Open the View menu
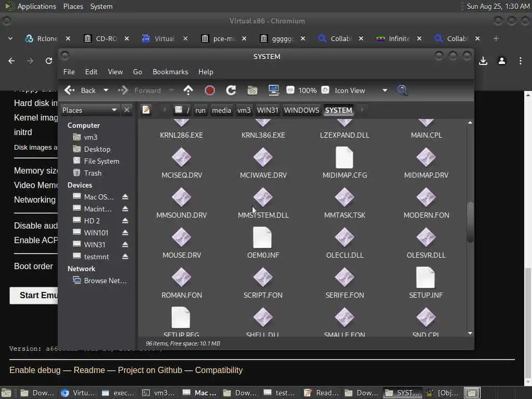This screenshot has width=532, height=399. [115, 72]
